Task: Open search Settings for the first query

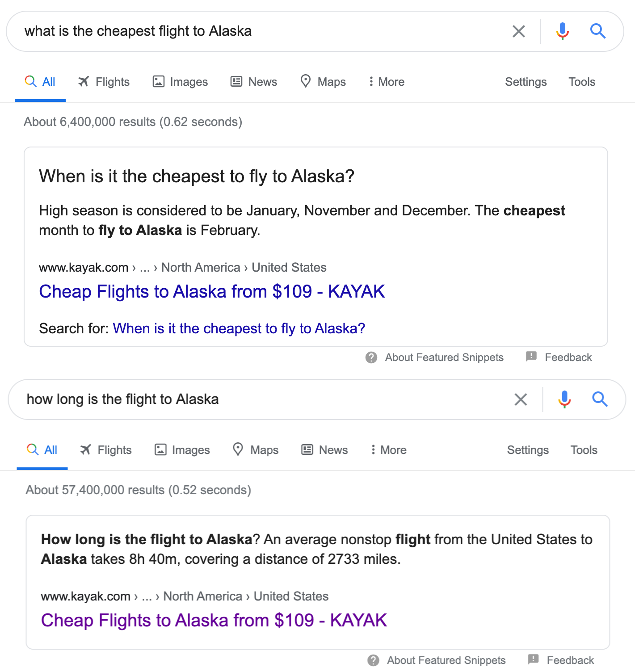Action: tap(526, 82)
